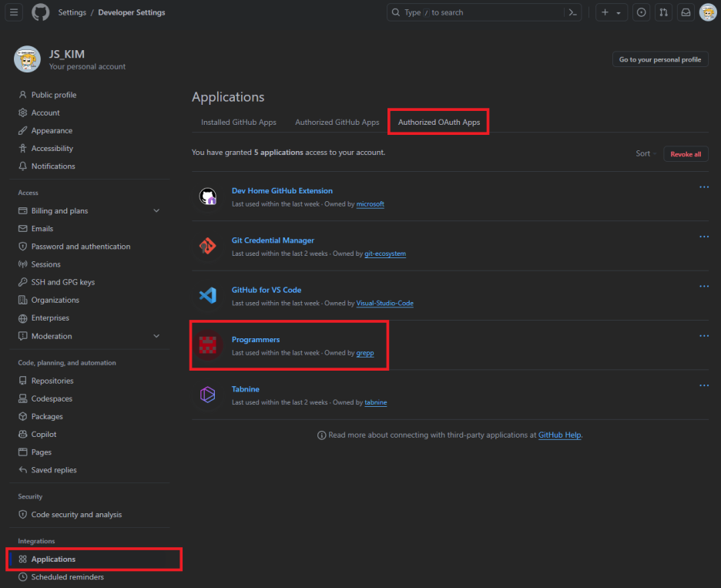Open the user avatar menu in header
721x588 pixels.
(x=708, y=12)
